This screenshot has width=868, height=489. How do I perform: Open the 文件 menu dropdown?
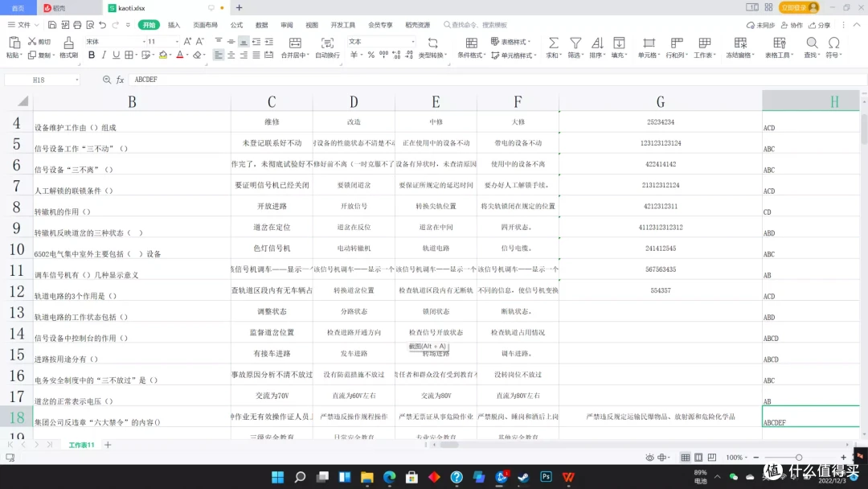click(23, 25)
